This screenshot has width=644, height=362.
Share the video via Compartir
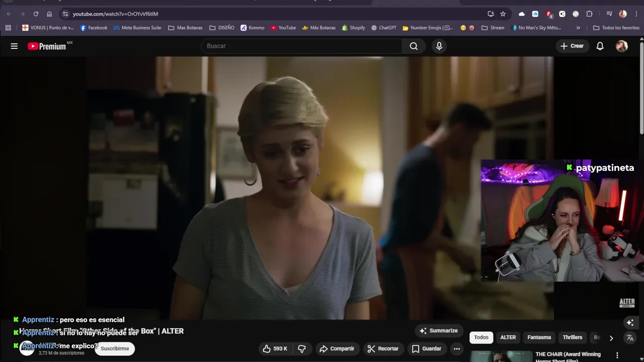(337, 348)
